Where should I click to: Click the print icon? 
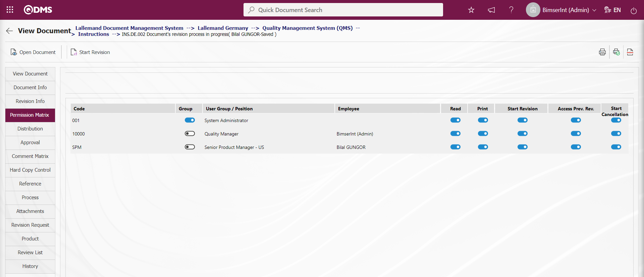coord(602,52)
